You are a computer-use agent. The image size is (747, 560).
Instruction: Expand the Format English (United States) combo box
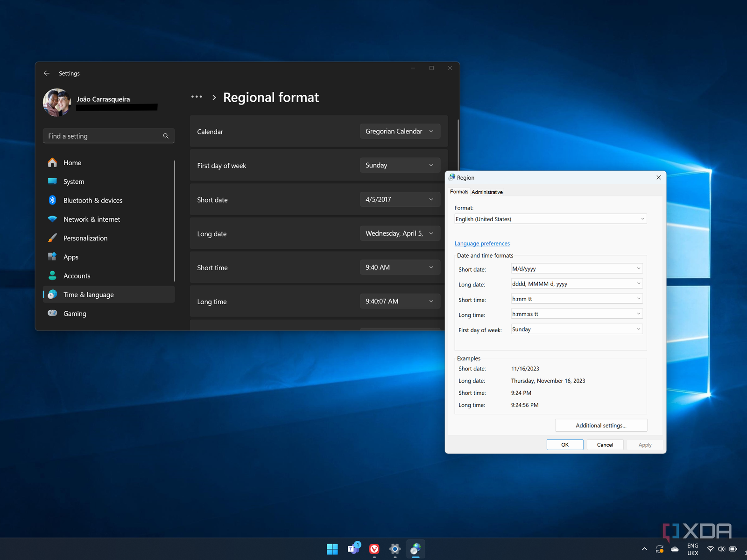click(550, 219)
